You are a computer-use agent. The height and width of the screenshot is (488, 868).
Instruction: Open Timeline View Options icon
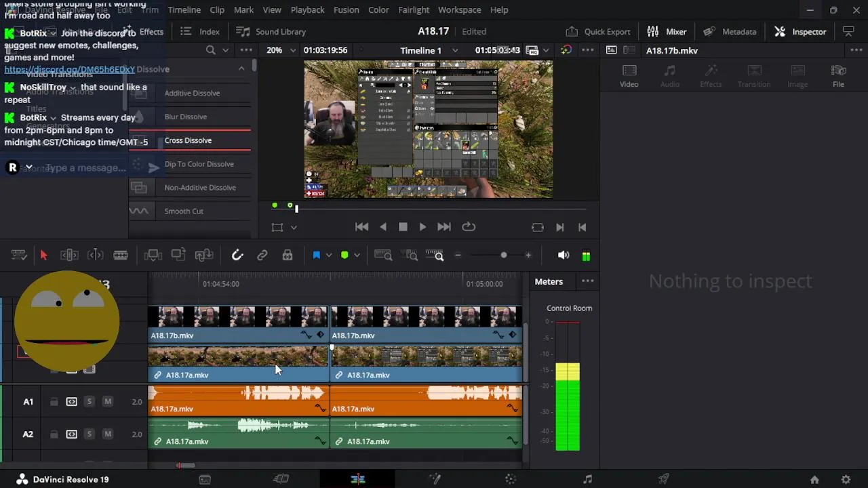pos(19,255)
